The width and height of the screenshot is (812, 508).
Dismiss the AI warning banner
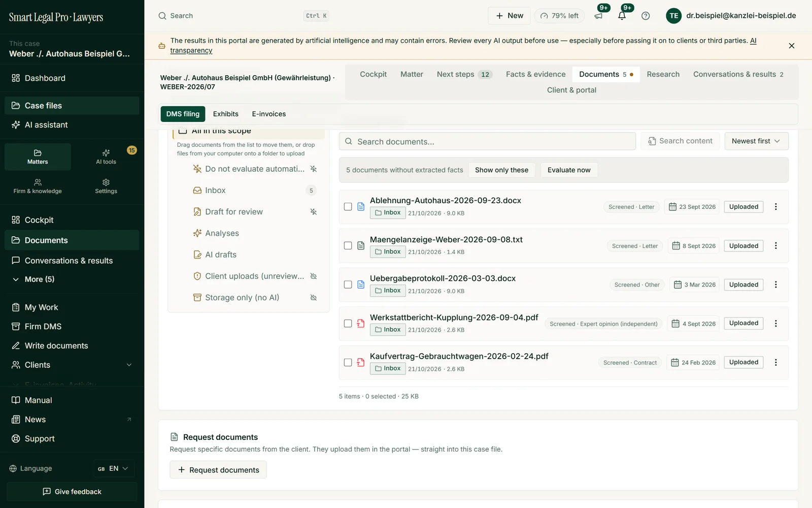[x=792, y=46]
